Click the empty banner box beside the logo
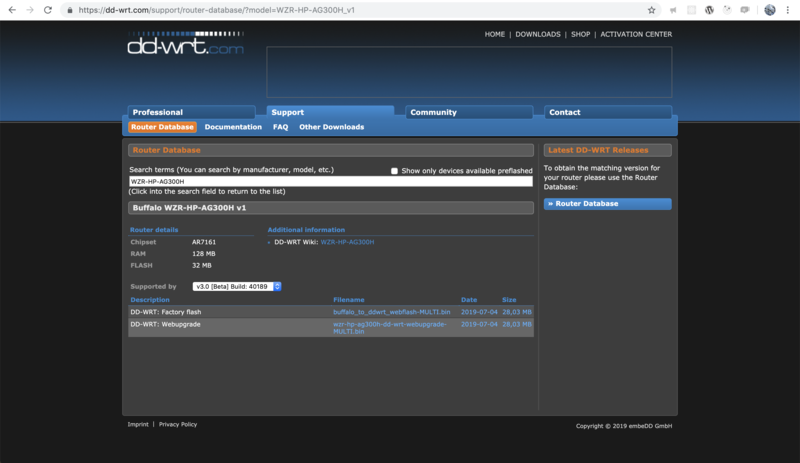Viewport: 800px width, 463px height. coord(469,72)
